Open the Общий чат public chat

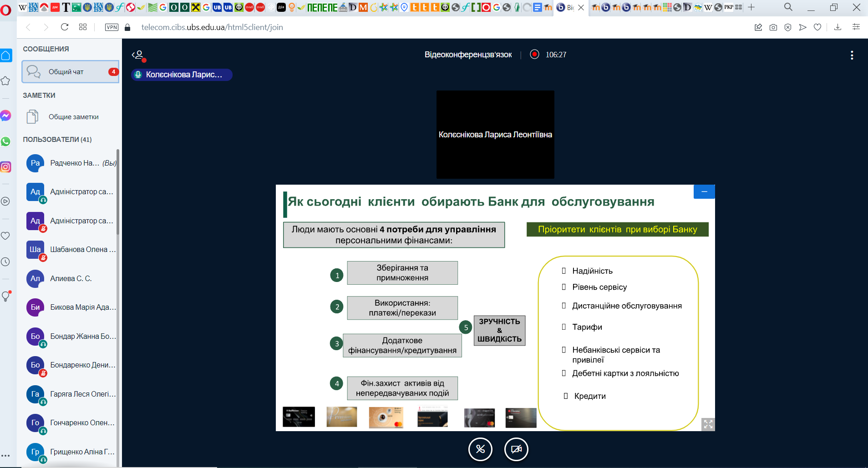(71, 72)
